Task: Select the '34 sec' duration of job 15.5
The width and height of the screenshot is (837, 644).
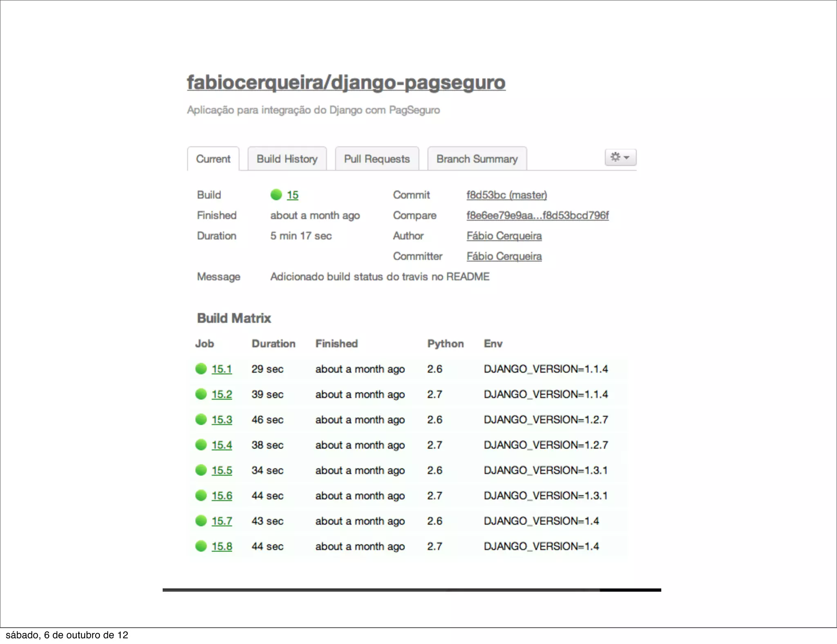Action: tap(268, 470)
